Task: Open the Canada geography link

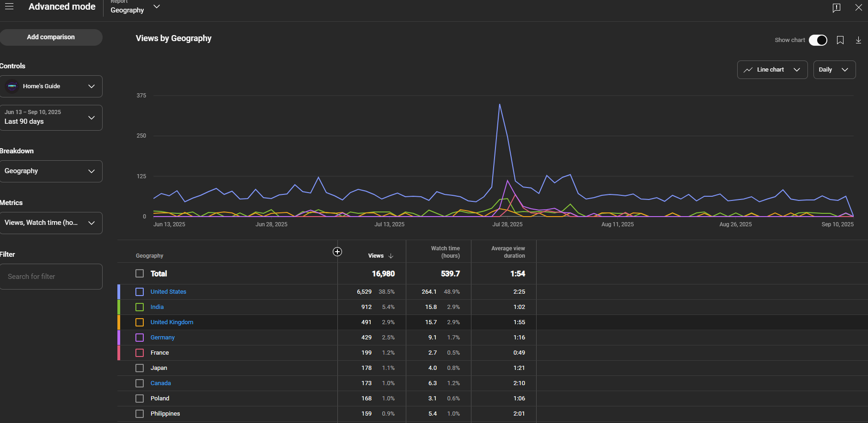Action: 161,383
